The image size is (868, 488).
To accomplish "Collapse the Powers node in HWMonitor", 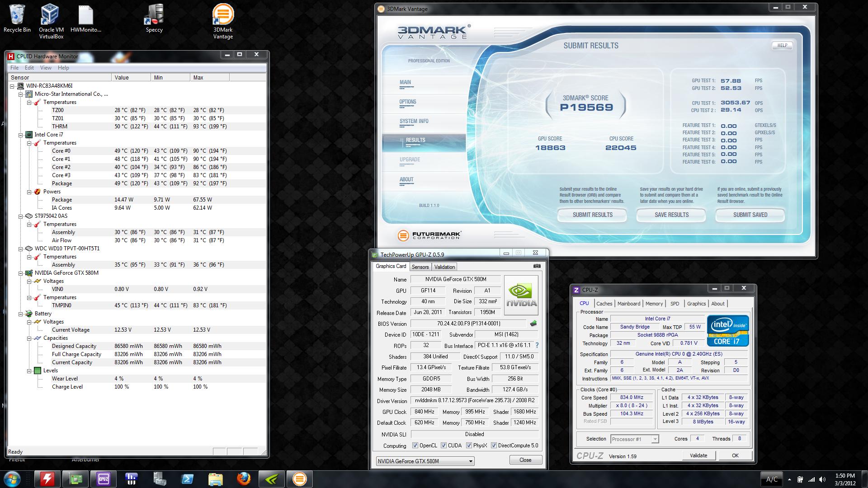I will [29, 192].
